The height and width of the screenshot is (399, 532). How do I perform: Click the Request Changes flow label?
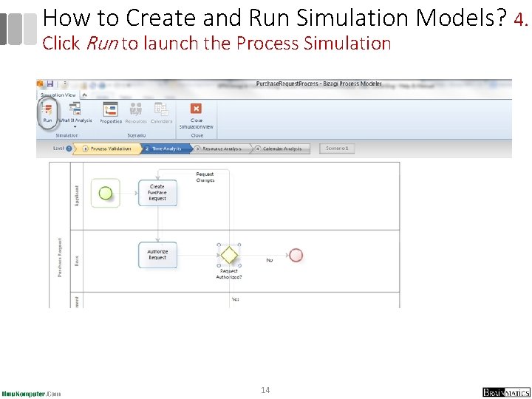(x=205, y=177)
